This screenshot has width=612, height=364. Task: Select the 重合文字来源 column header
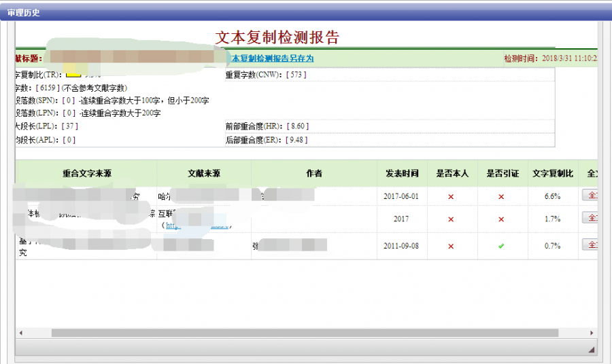click(87, 174)
